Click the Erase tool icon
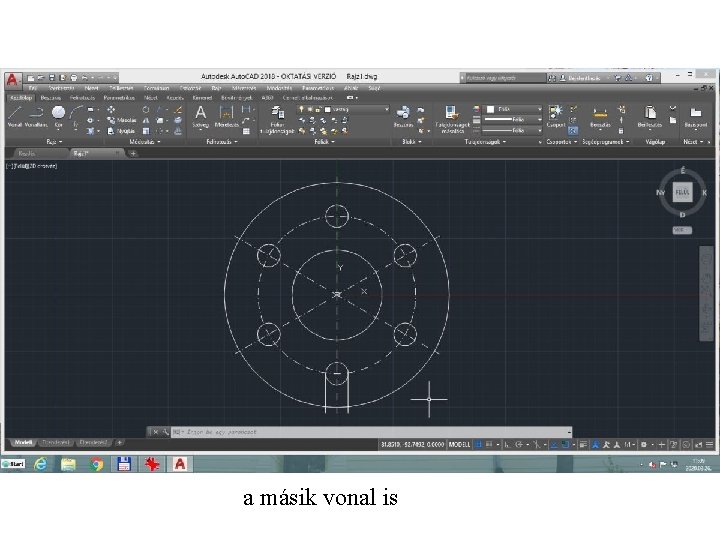This screenshot has width=720, height=540. pos(178,110)
